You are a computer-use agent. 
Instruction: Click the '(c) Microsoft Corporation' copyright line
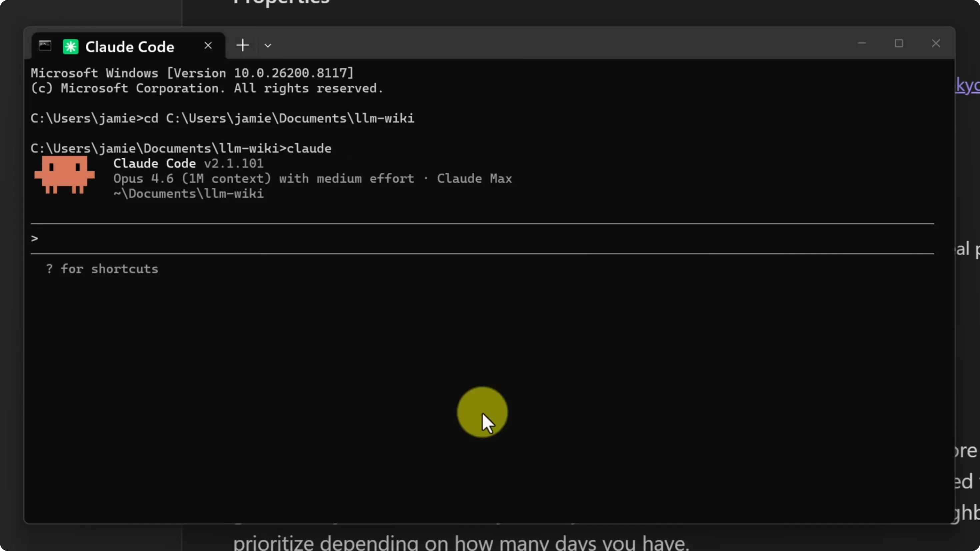[x=207, y=88]
